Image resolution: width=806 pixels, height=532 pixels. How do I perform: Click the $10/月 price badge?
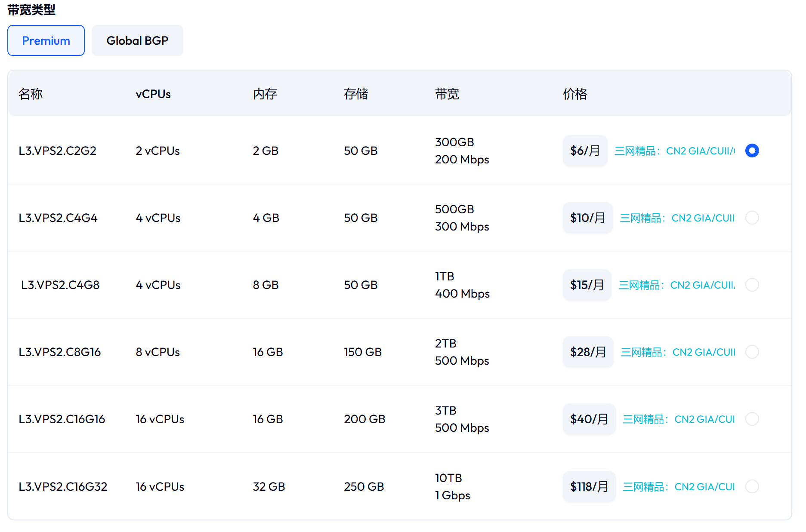tap(587, 218)
